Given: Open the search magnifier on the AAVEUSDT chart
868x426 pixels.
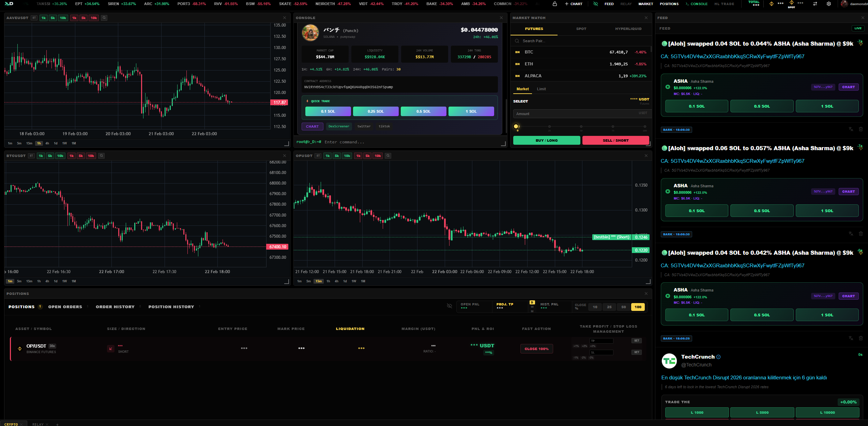Looking at the screenshot, I should (x=104, y=18).
